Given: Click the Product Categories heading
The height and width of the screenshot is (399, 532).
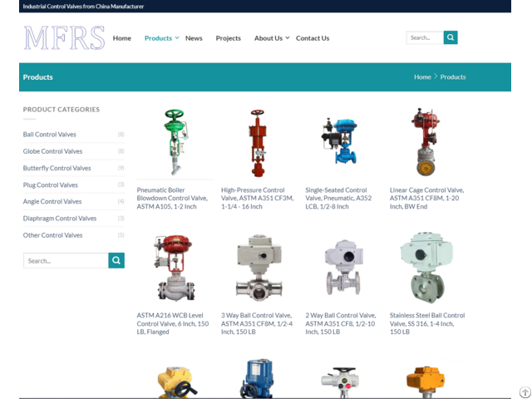Looking at the screenshot, I should click(62, 110).
